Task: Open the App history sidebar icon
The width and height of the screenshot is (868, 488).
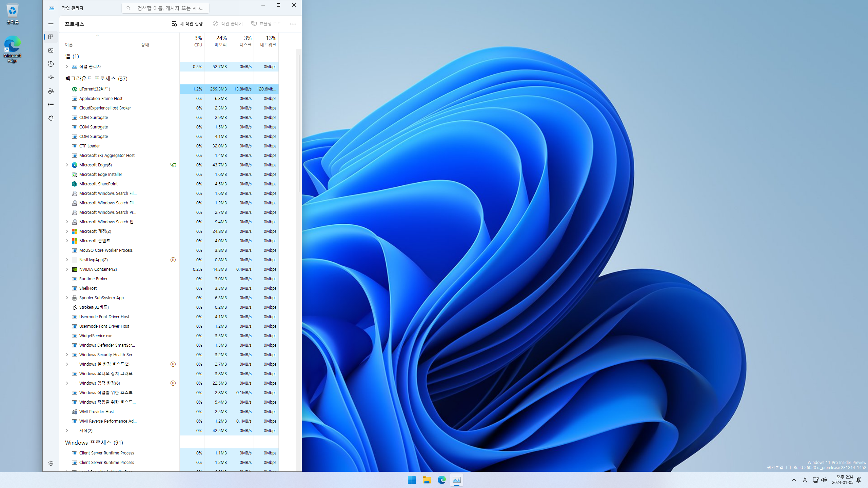Action: tap(51, 64)
